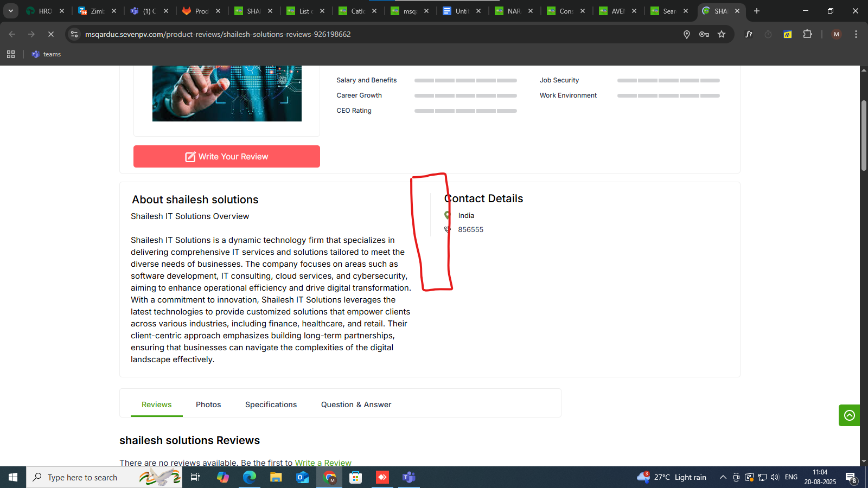Select the Question & Answer tab
868x488 pixels.
356,404
